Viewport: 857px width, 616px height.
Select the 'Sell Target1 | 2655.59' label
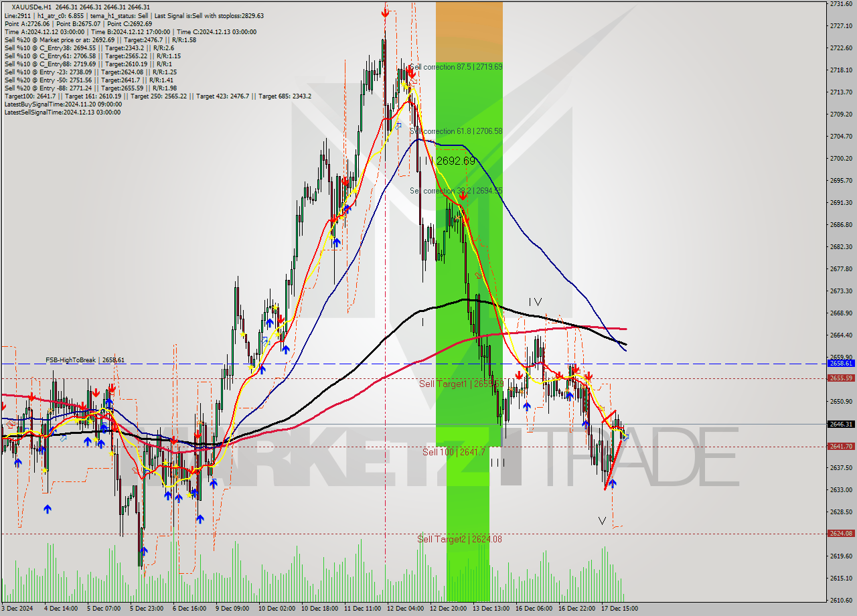point(461,384)
